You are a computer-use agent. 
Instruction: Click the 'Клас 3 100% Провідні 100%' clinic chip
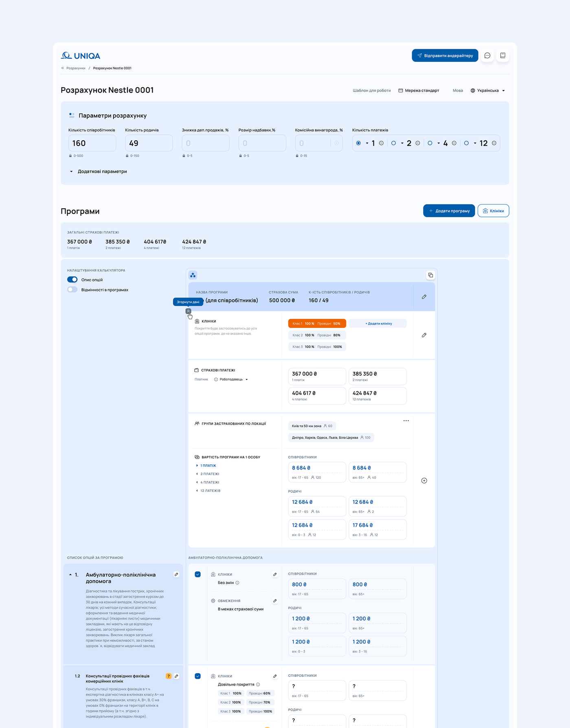[317, 347]
